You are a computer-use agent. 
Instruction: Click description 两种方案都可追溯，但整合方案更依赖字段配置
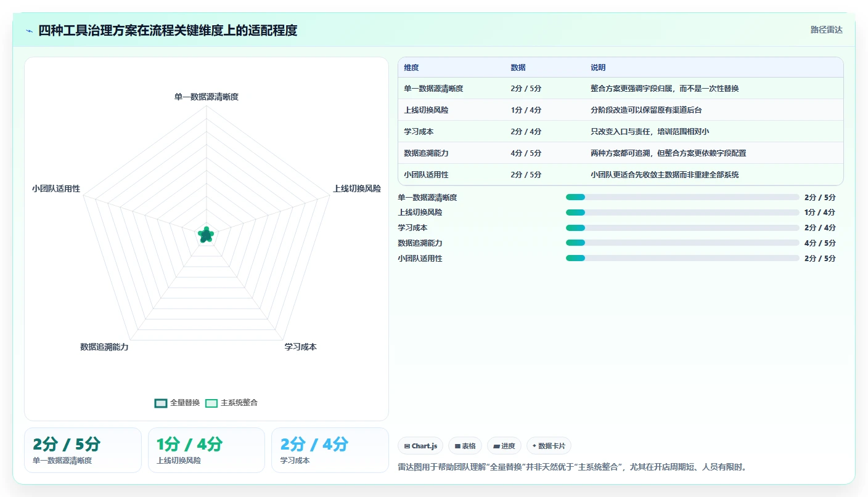click(668, 153)
